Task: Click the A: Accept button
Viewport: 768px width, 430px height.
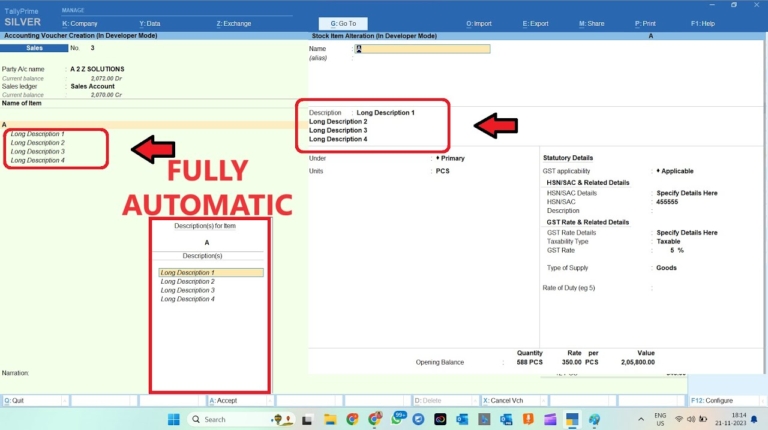Action: (x=223, y=399)
